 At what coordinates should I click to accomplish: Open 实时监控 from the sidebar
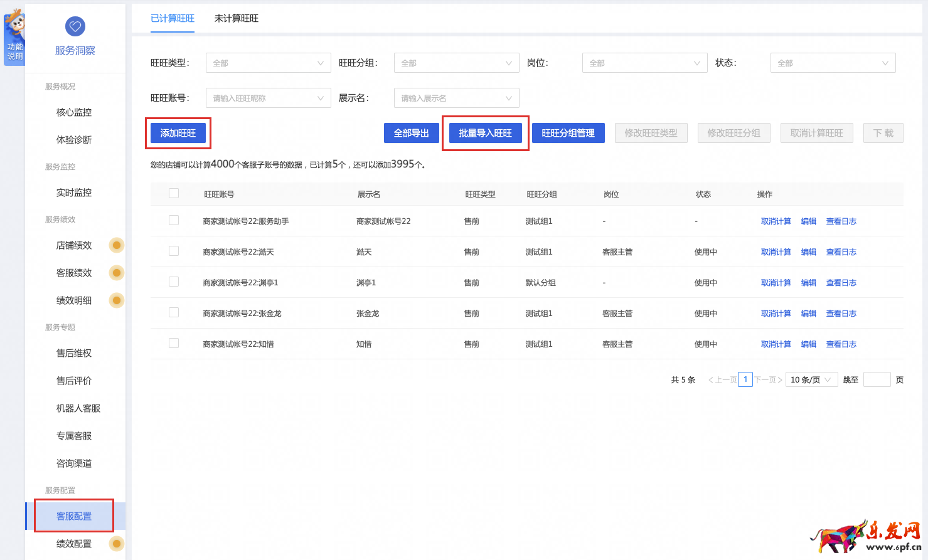point(75,193)
